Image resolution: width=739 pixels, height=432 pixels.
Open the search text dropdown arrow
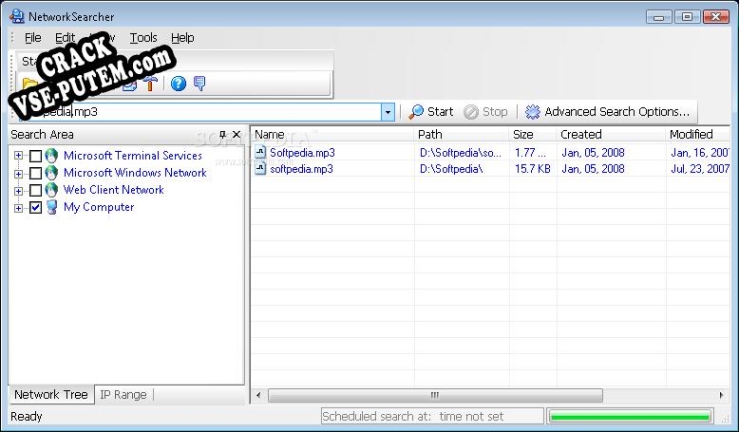tap(388, 112)
